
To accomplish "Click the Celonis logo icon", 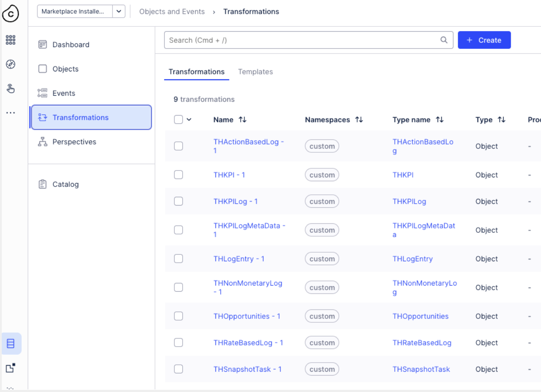I will tap(10, 13).
